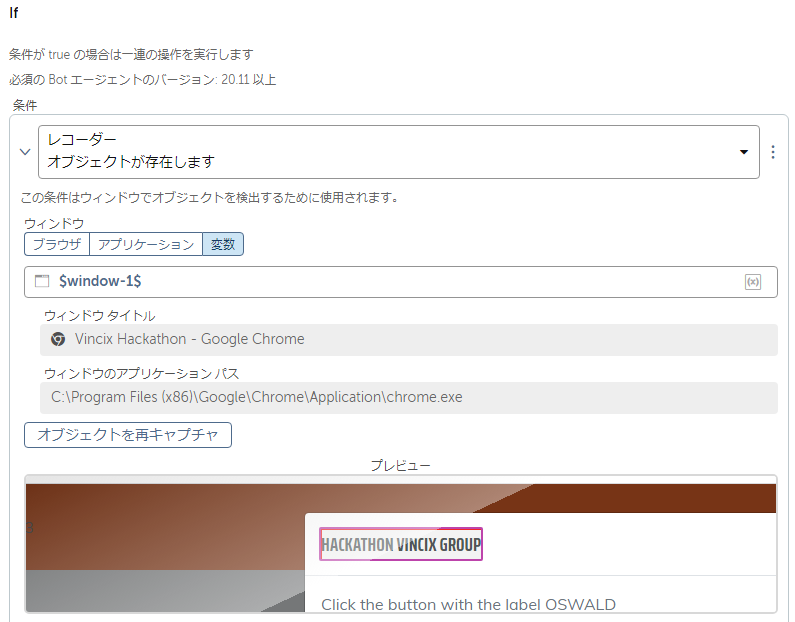Screen dimensions: 795x622
Task: Click the Vincix Hackathon - Google Chrome title field
Action: (x=409, y=340)
